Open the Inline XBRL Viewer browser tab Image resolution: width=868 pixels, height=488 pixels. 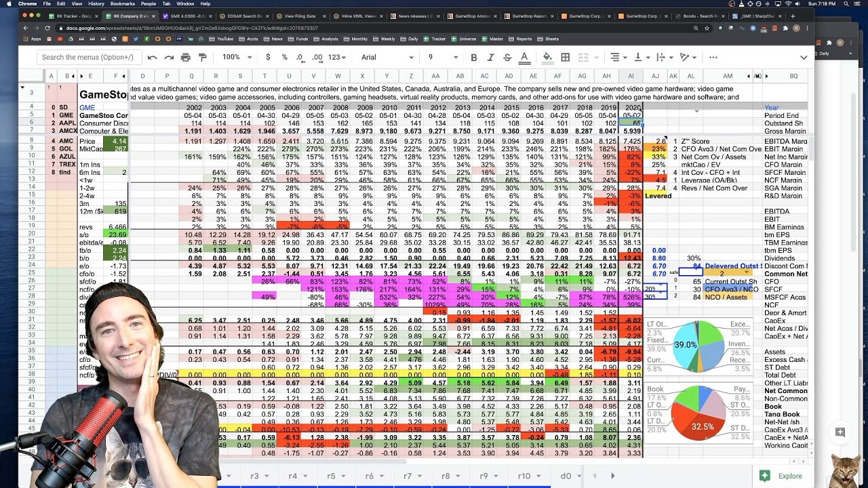tap(357, 16)
